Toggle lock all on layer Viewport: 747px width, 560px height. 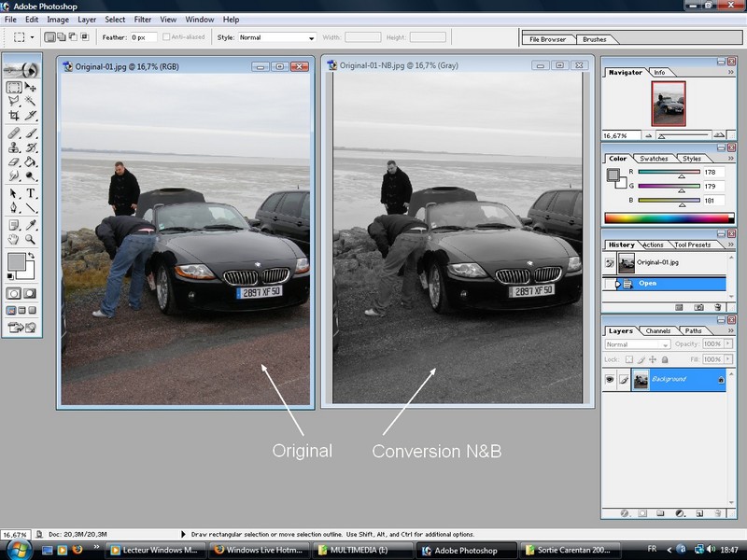pos(665,359)
